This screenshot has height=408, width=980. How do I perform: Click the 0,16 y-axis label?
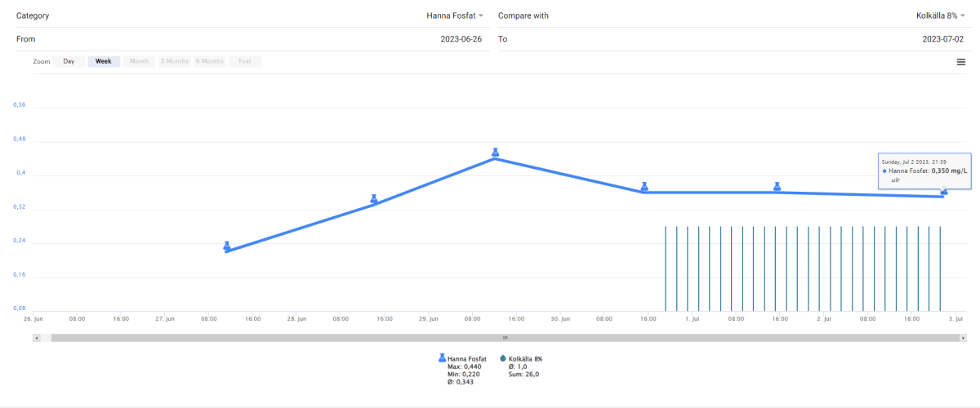(x=20, y=275)
